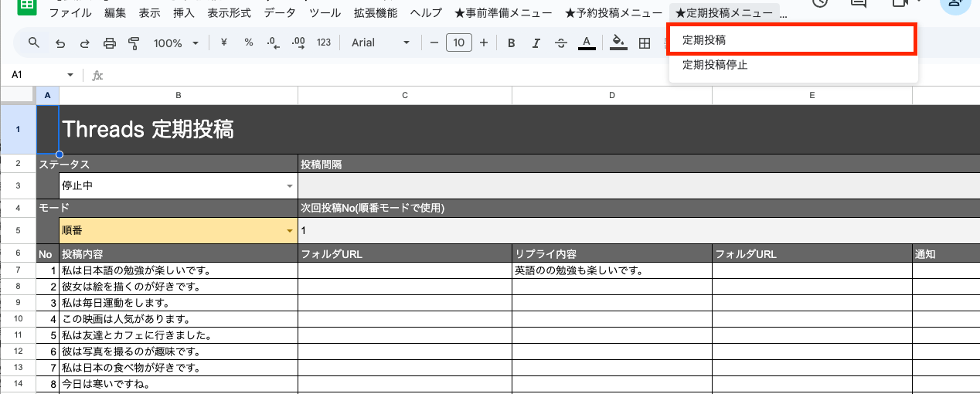Increase font size with plus button
Viewport: 980px width, 394px height.
click(x=484, y=42)
